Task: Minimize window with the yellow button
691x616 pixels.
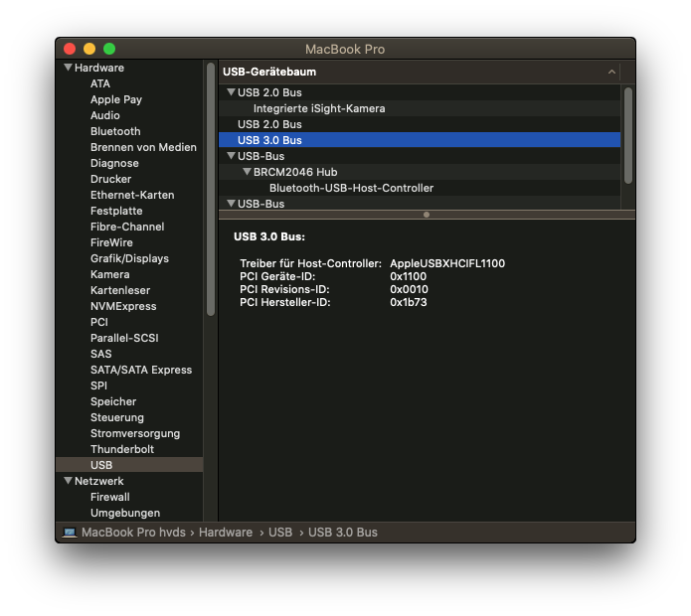Action: (89, 49)
